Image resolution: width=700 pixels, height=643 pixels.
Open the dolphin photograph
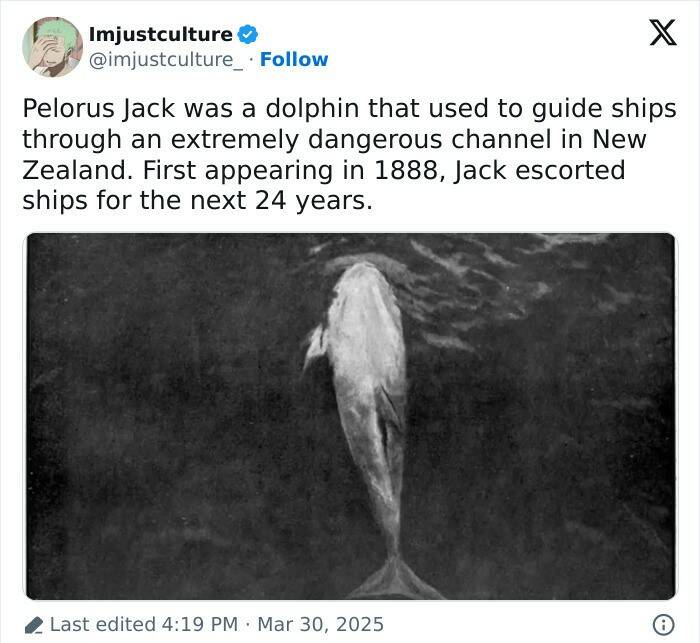(350, 416)
